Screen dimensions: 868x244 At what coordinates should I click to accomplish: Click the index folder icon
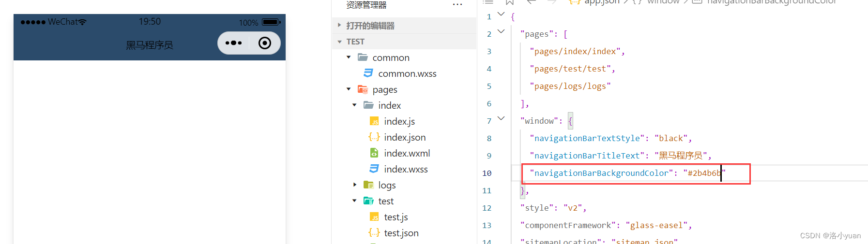pos(368,105)
